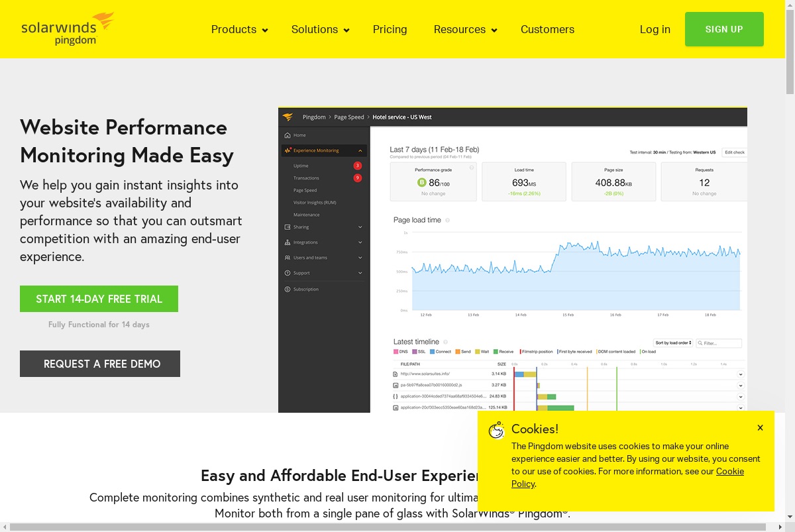The width and height of the screenshot is (795, 532).
Task: Open Uptime in the dashboard sidebar
Action: pyautogui.click(x=301, y=166)
